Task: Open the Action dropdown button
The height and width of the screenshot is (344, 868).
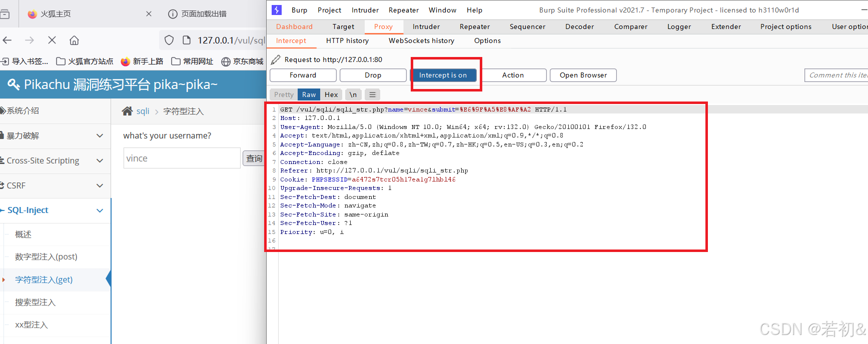Action: coord(513,75)
